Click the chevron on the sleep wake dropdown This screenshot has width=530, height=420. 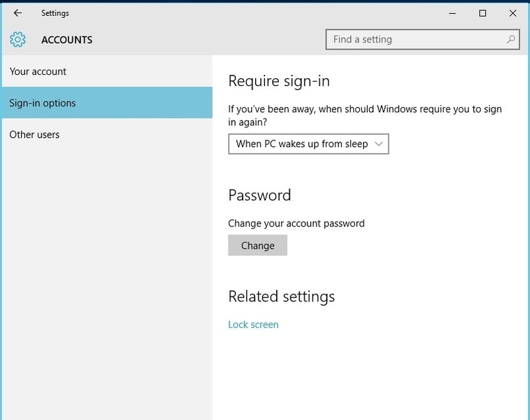click(379, 144)
